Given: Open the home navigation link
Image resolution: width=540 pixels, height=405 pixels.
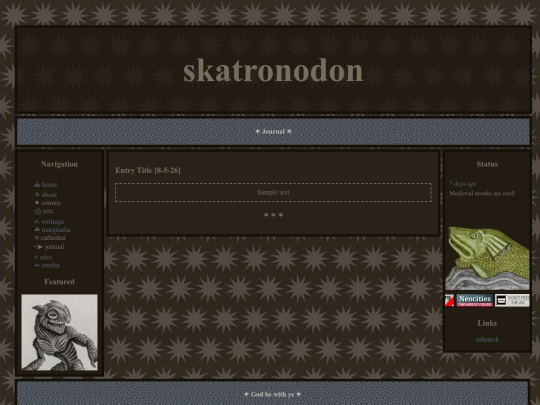Looking at the screenshot, I should [x=45, y=185].
